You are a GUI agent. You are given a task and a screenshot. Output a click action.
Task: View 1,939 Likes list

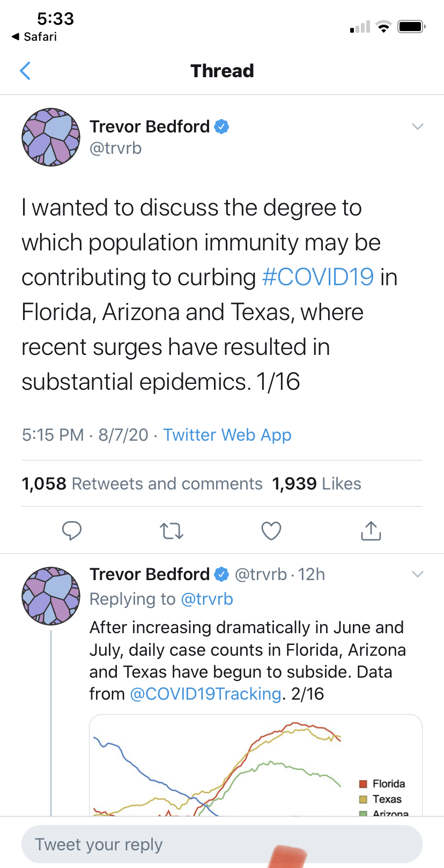coord(316,484)
